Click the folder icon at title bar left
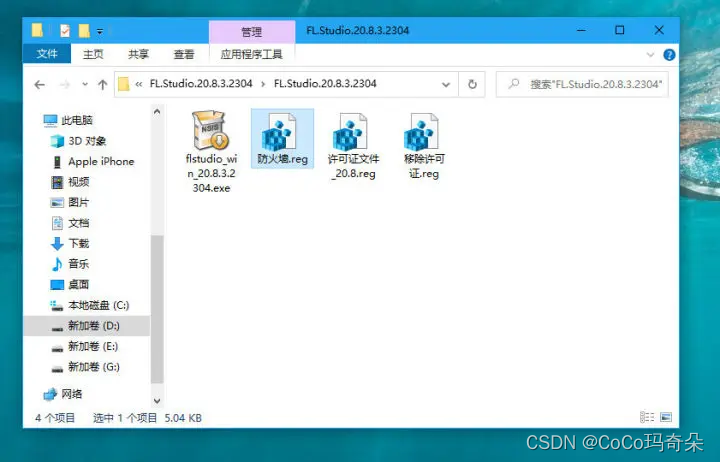 (38, 30)
